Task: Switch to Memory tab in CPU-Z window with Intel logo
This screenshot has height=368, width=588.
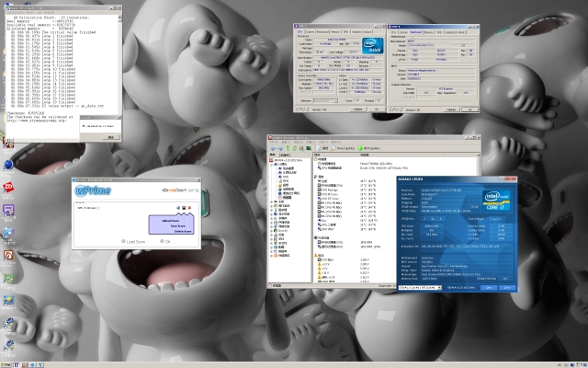Action: (x=335, y=32)
